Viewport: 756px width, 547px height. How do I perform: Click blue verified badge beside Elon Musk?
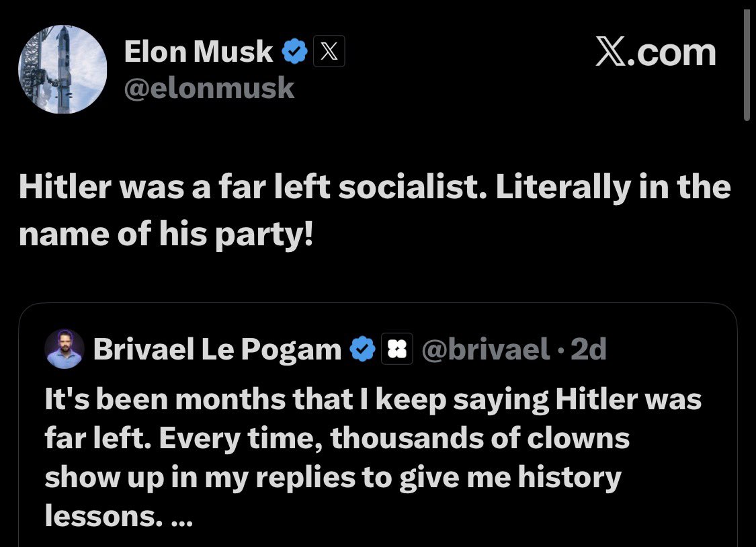click(294, 52)
